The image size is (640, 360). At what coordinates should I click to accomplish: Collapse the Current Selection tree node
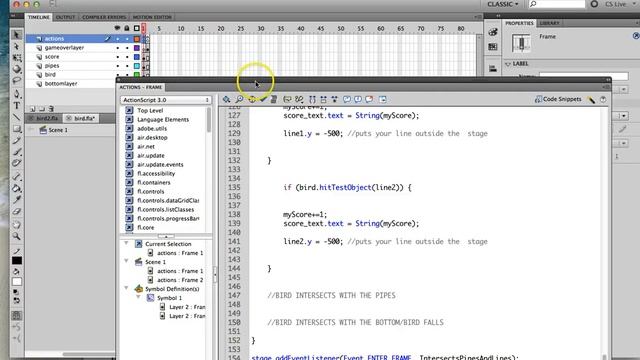point(126,244)
